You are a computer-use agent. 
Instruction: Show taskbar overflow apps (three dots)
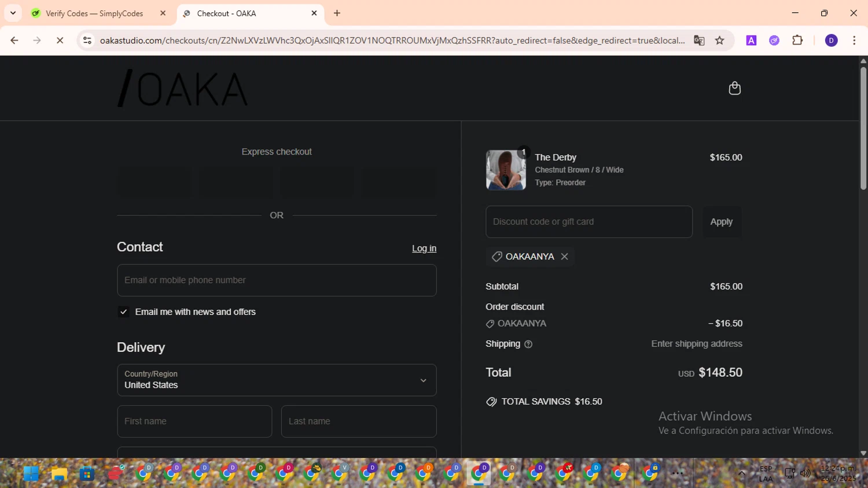click(x=678, y=474)
